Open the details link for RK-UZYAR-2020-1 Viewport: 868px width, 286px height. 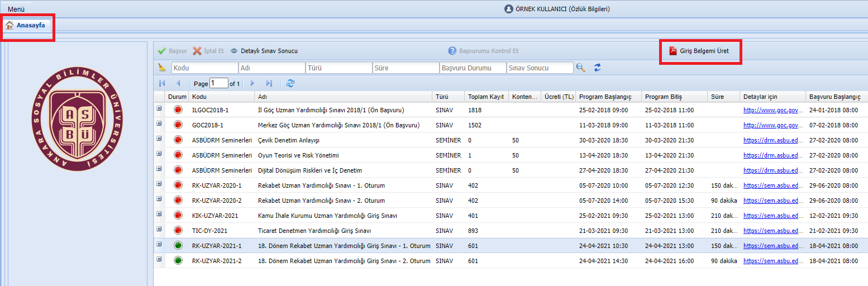click(773, 185)
